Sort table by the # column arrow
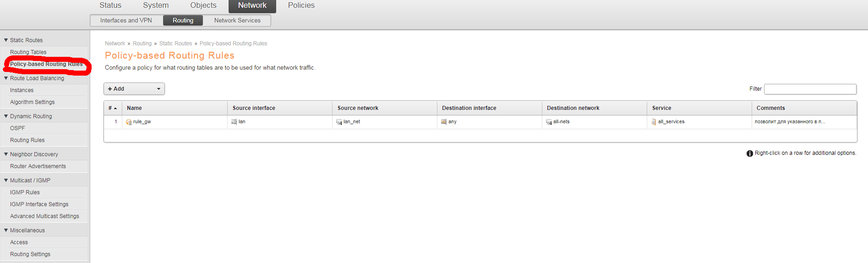This screenshot has height=263, width=868. pyautogui.click(x=115, y=108)
